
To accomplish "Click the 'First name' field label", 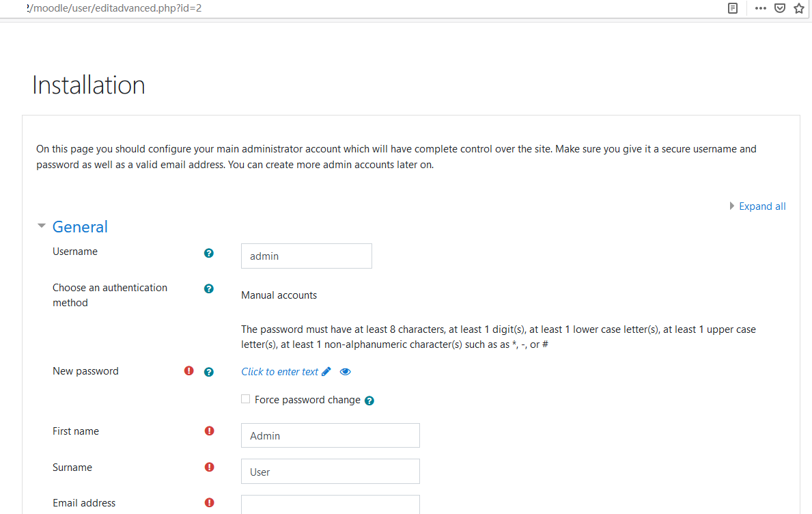I will click(76, 431).
